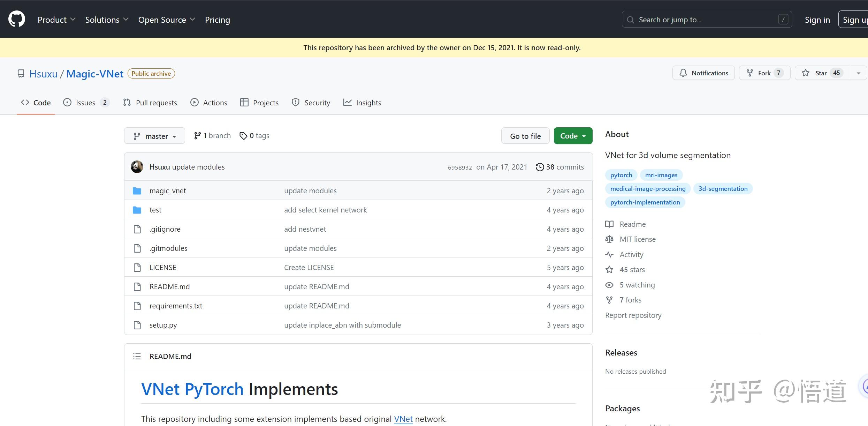Expand the green Code dropdown
The image size is (868, 426).
(573, 136)
